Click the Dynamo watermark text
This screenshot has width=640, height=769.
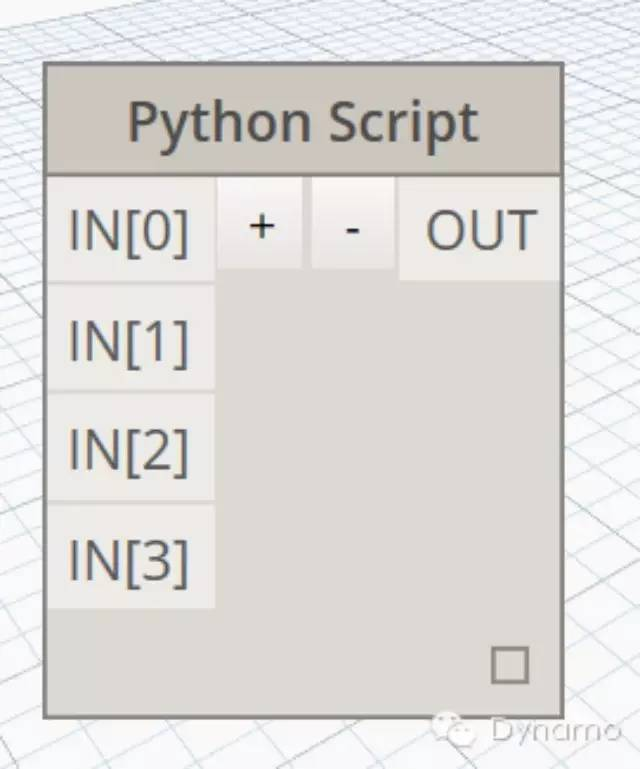point(555,730)
